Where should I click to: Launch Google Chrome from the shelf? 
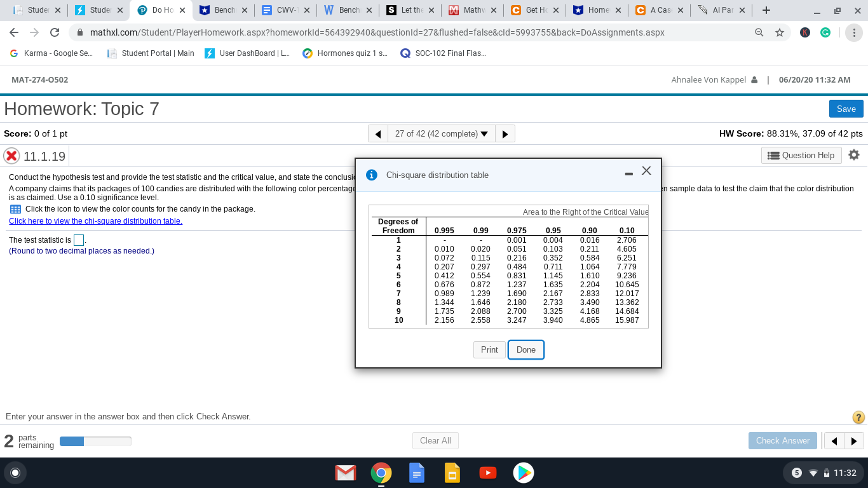(381, 473)
